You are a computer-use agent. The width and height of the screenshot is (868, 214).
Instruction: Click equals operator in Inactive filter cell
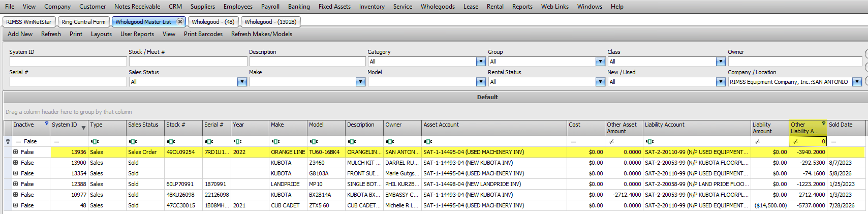[x=18, y=142]
